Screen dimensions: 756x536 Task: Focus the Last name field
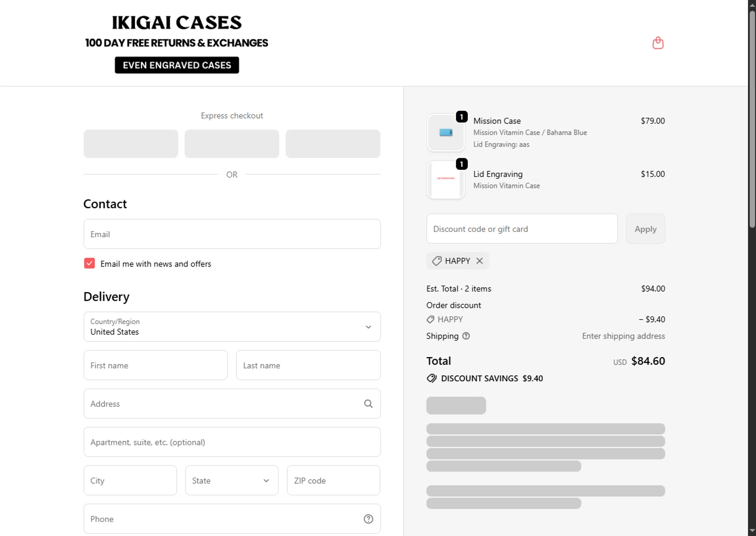click(x=308, y=365)
